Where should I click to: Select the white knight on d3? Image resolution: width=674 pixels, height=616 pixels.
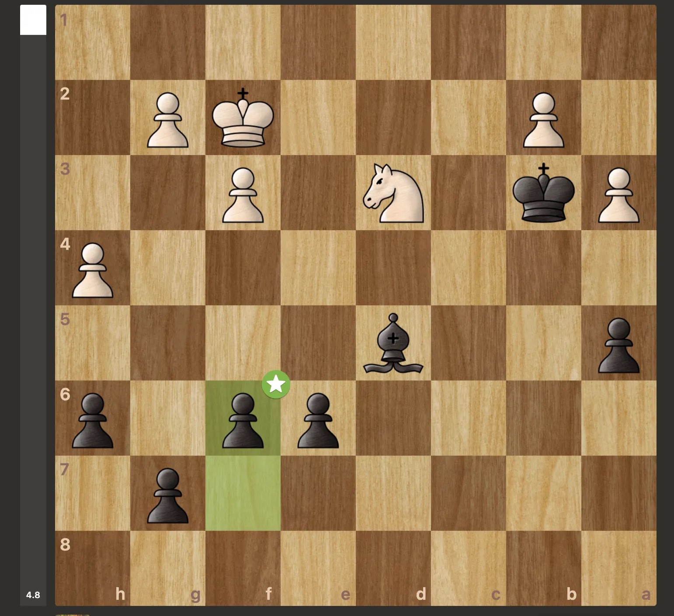click(393, 193)
